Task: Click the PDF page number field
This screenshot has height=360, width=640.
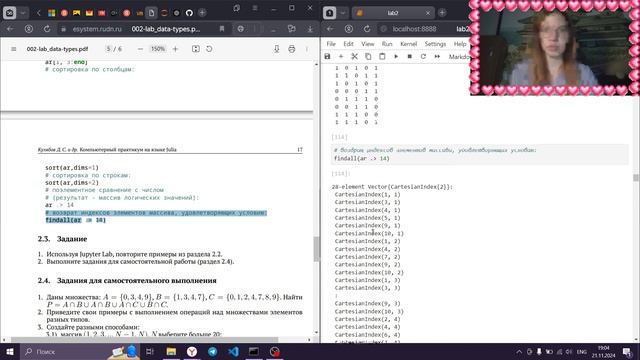Action: [109, 49]
